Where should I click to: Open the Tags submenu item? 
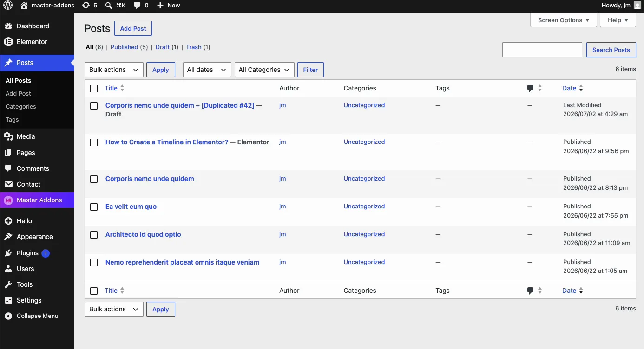coord(12,119)
